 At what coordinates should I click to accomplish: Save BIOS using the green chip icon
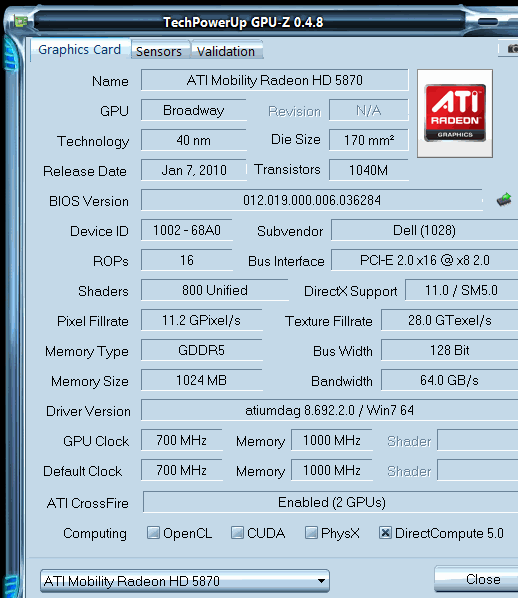[504, 199]
